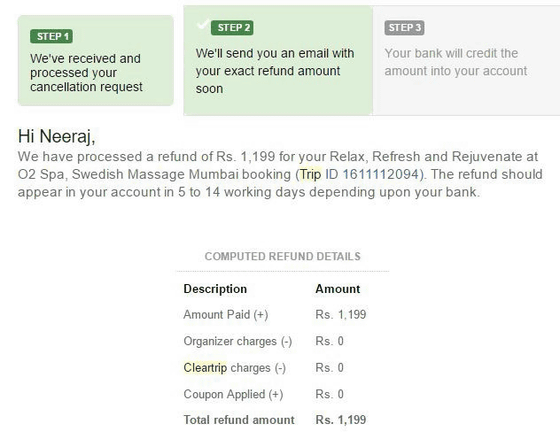
Task: Click the Total refund amount label
Action: 239,420
